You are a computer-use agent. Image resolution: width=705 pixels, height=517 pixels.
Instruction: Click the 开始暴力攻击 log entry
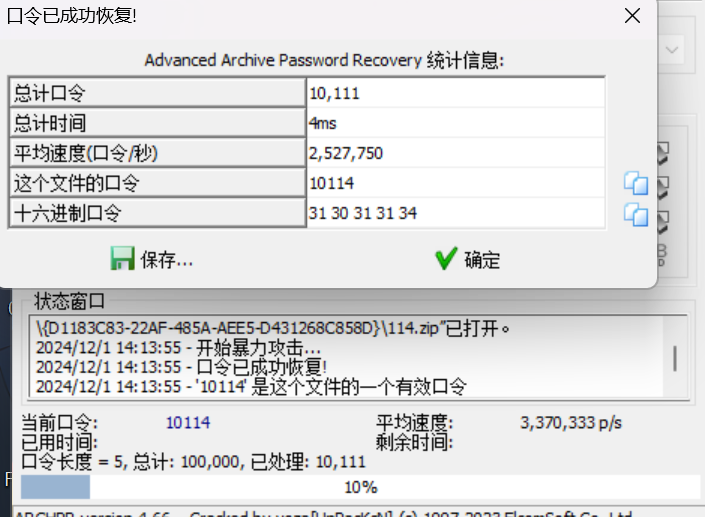(x=178, y=348)
